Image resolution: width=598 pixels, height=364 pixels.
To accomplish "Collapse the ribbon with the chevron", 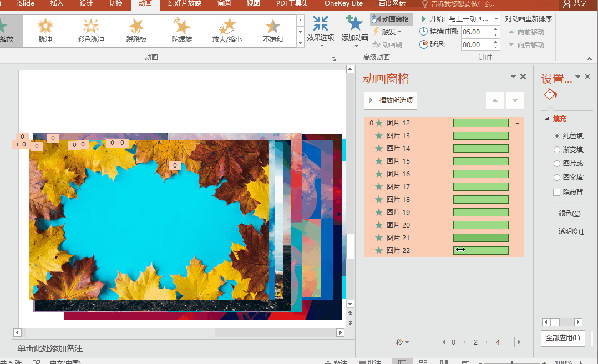I will click(589, 59).
